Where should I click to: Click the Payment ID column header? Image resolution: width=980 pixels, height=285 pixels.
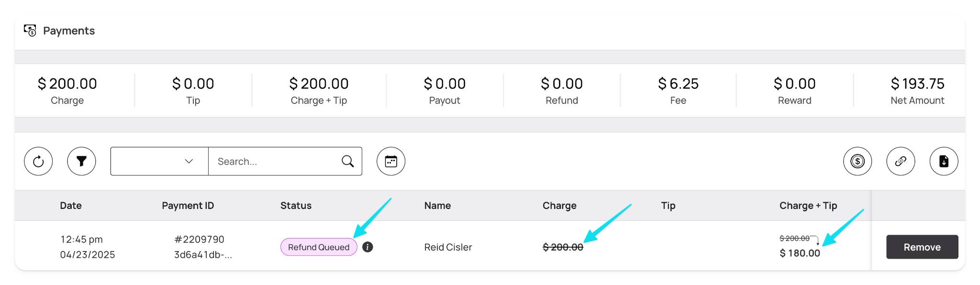pyautogui.click(x=188, y=206)
